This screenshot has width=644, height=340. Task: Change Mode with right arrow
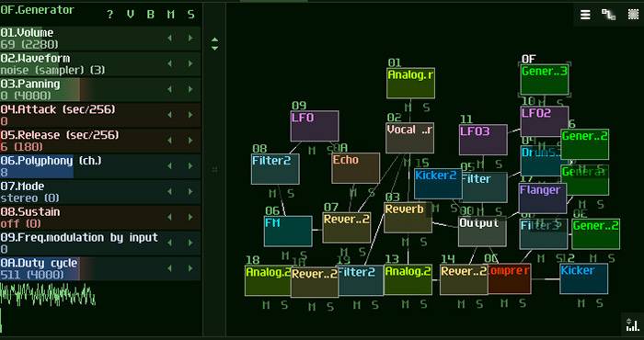(190, 191)
